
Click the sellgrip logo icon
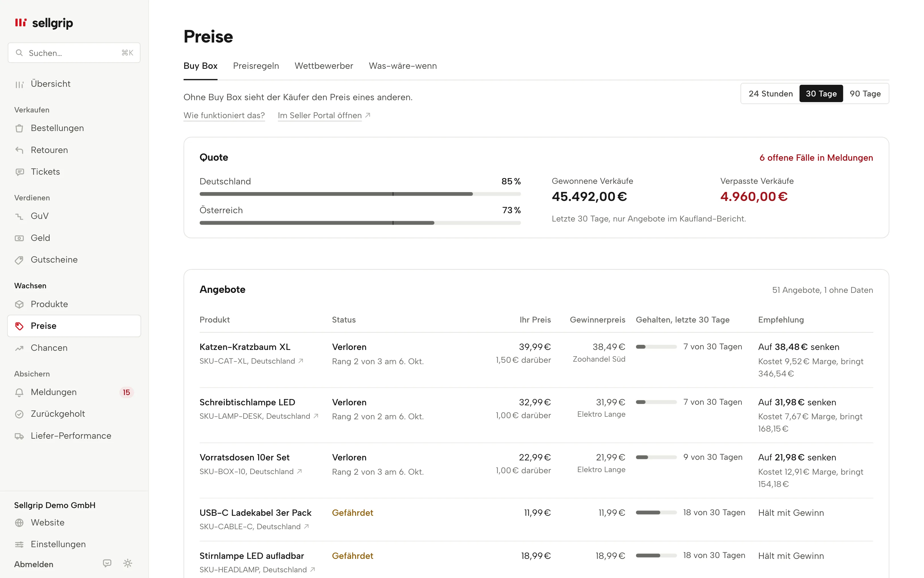coord(21,23)
